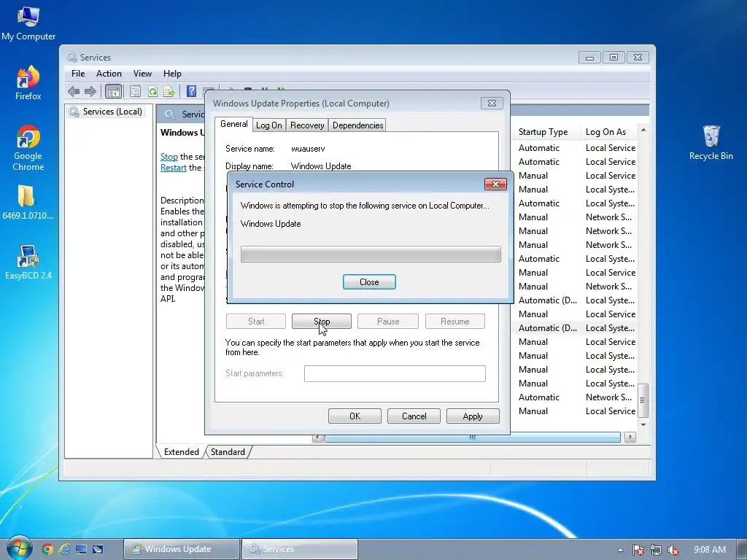
Task: Click the muted volume tray icon
Action: click(x=673, y=550)
